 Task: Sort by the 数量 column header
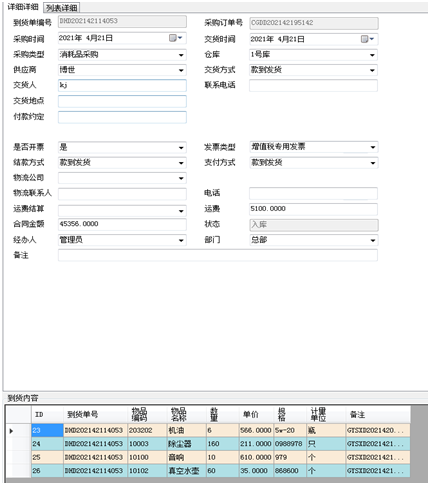pos(222,415)
